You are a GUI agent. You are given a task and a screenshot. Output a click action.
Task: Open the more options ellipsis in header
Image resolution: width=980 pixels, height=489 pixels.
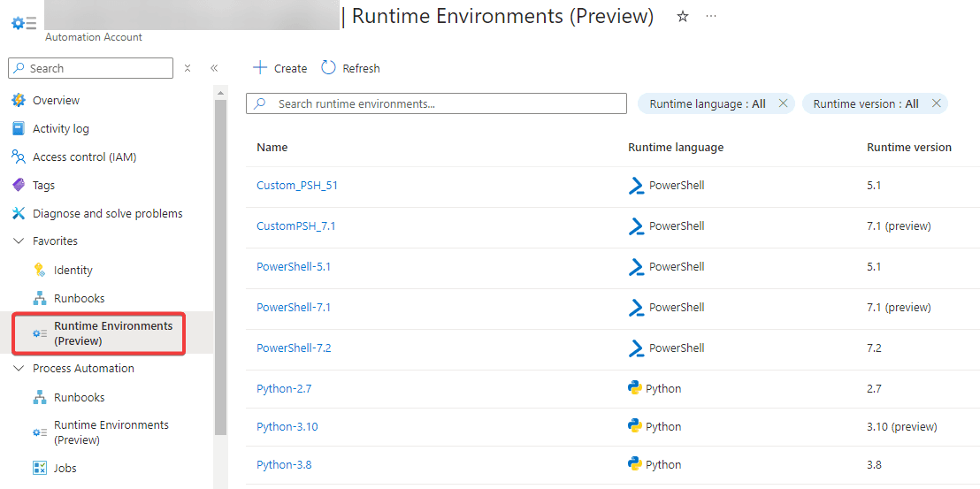(710, 16)
